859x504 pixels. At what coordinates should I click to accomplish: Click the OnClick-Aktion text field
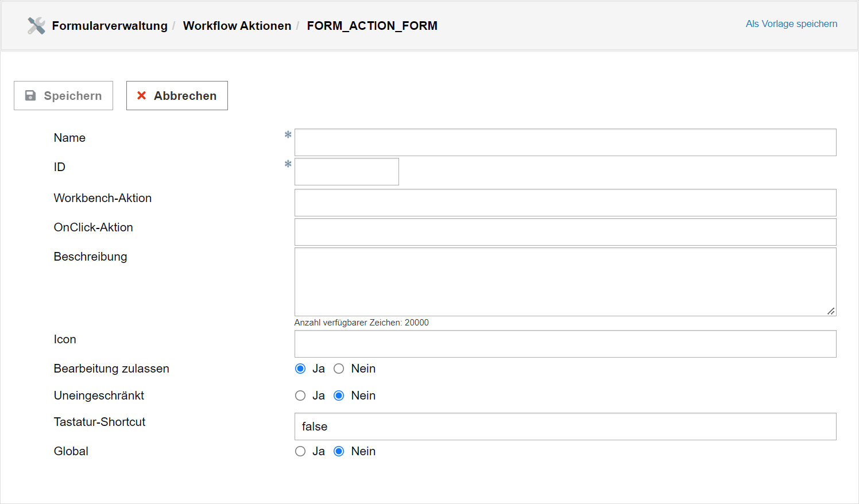point(565,232)
